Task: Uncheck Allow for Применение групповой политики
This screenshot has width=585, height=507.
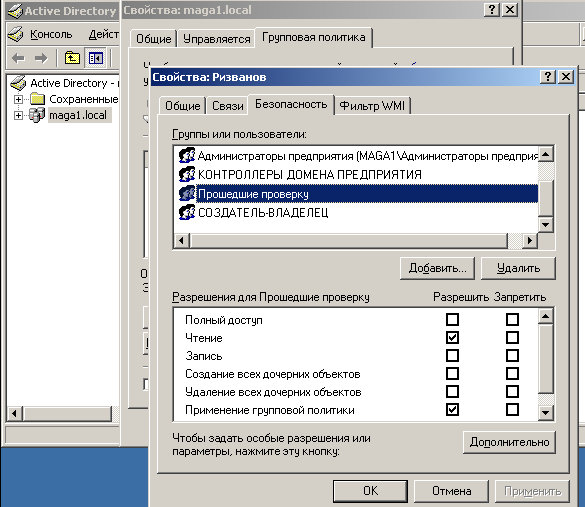Action: 452,410
